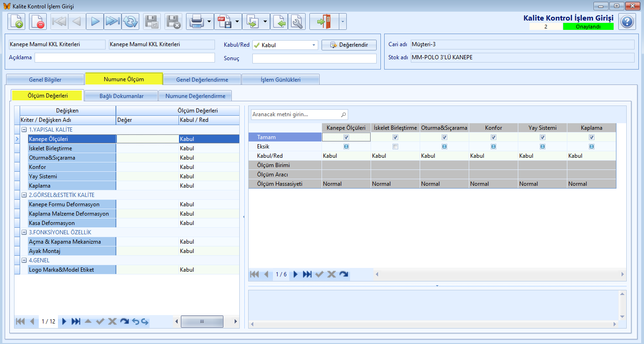Click the search magnifier in Aranacak metni box
This screenshot has height=344, width=644.
(x=343, y=114)
